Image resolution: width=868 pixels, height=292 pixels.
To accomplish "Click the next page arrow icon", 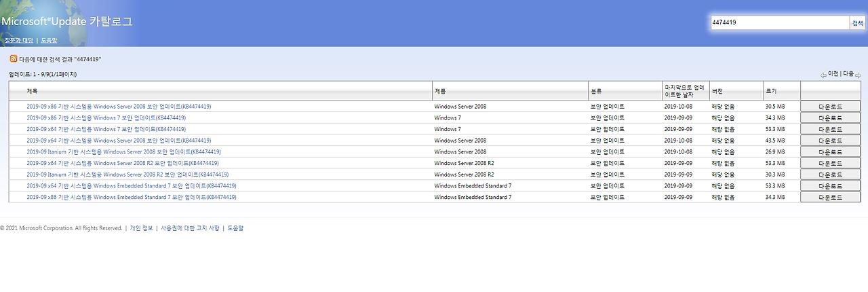I will [858, 75].
